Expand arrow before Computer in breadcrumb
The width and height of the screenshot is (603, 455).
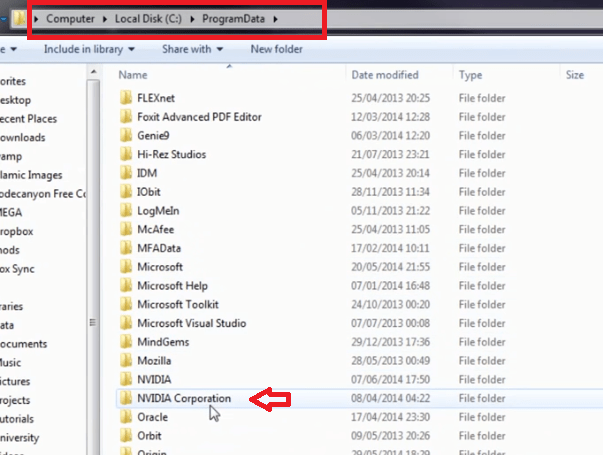[x=36, y=19]
